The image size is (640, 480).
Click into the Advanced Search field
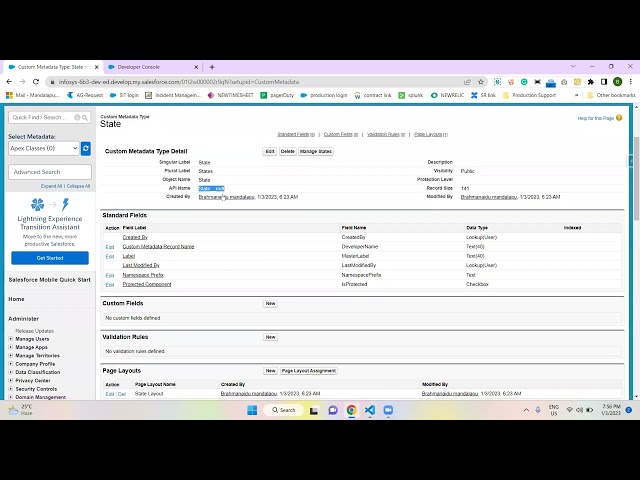[x=50, y=172]
